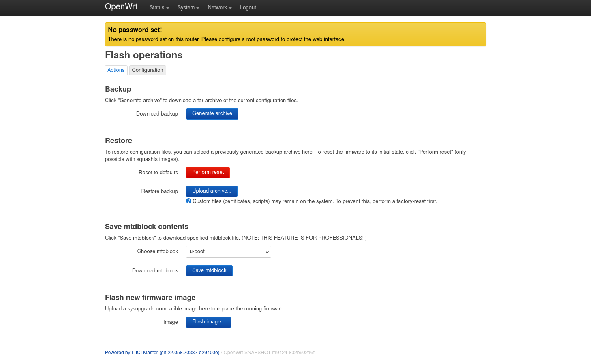Click the Upload archive... button
Screen dimensions: 591x364
tap(212, 191)
